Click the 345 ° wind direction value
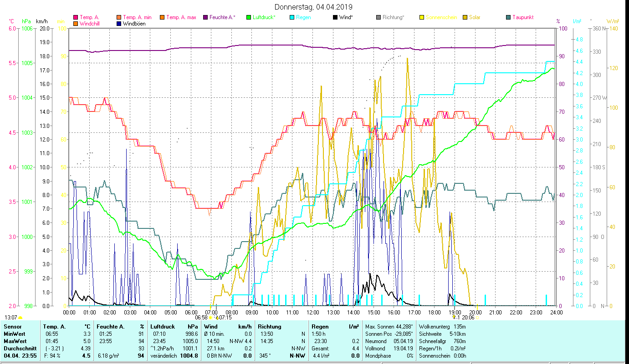The width and height of the screenshot is (629, 364). pos(265,356)
